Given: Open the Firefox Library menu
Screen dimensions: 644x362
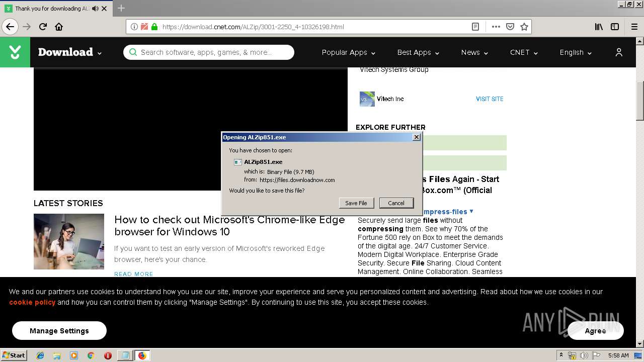Looking at the screenshot, I should [x=599, y=27].
